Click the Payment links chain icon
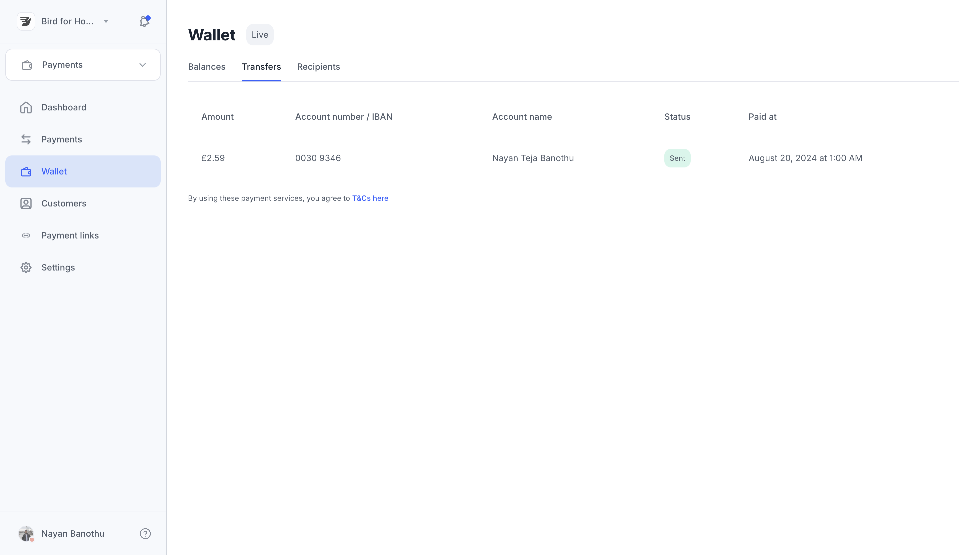Image resolution: width=980 pixels, height=555 pixels. coord(26,235)
